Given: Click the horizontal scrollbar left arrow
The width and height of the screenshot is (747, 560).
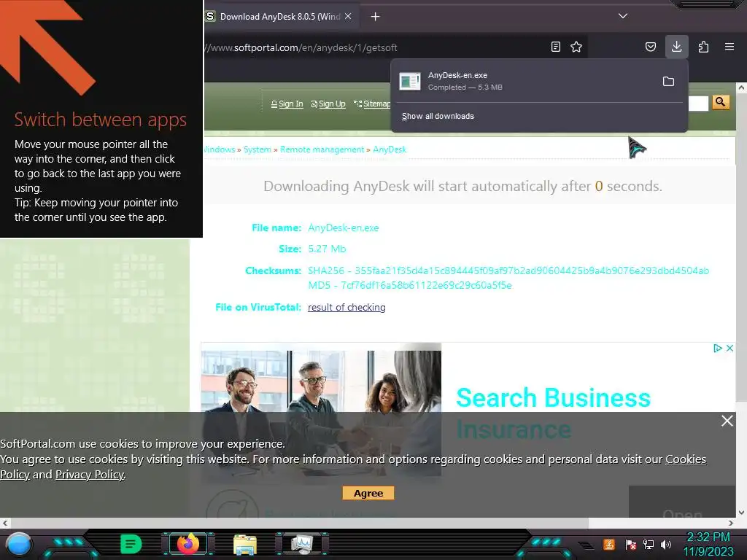Looking at the screenshot, I should [5, 523].
